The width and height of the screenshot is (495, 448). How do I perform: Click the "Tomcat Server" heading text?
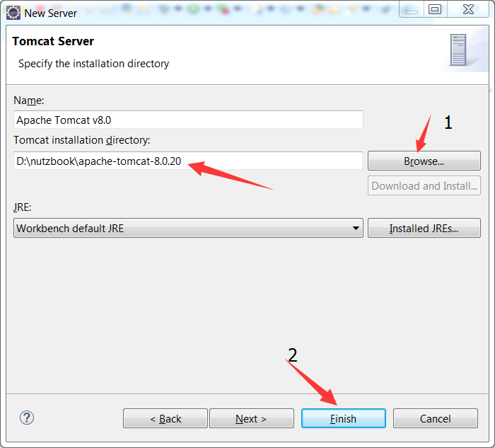(x=53, y=41)
